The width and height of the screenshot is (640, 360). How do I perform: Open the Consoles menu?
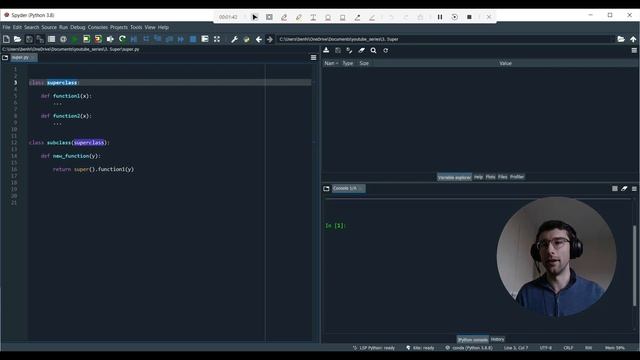98,27
